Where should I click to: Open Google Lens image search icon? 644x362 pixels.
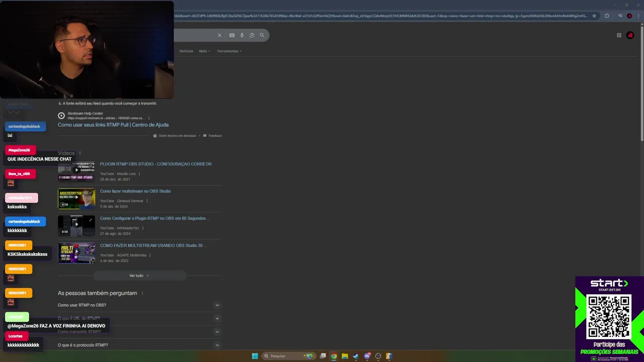click(x=252, y=35)
